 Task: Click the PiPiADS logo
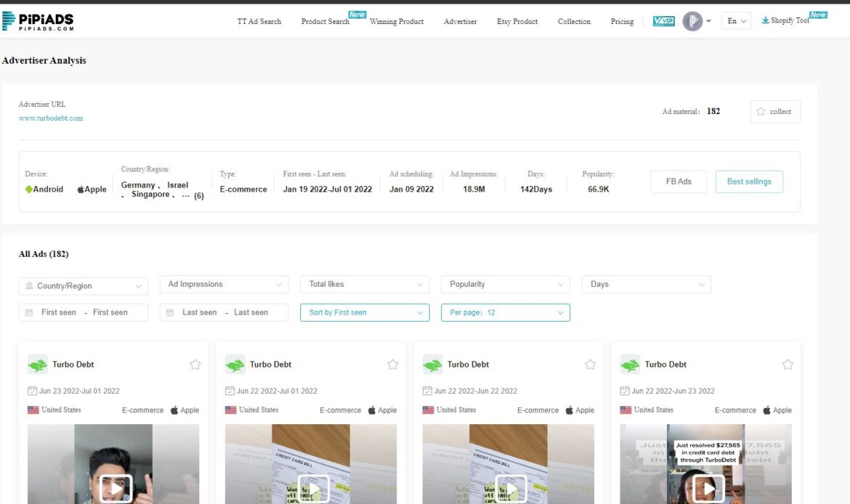[38, 21]
